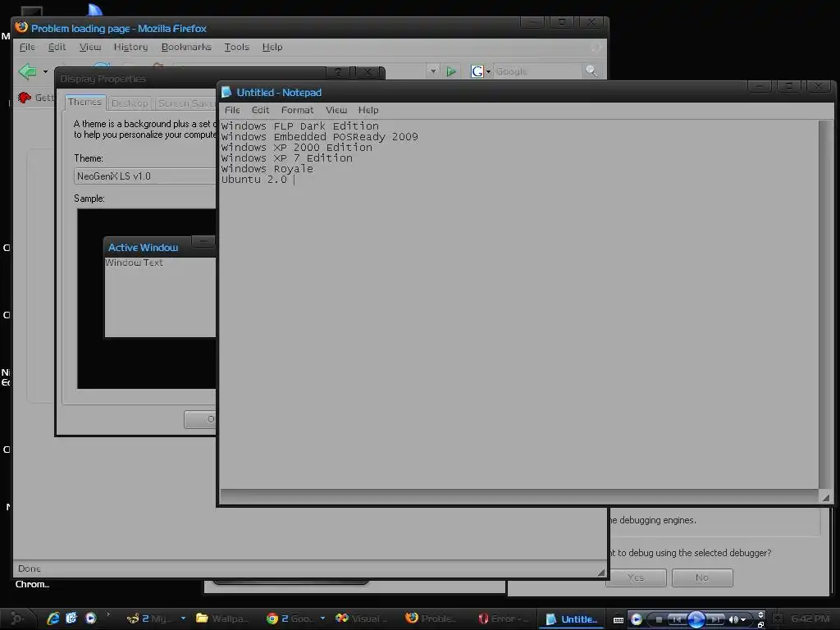Restore Media Player from taskbar toolbar

click(x=760, y=624)
